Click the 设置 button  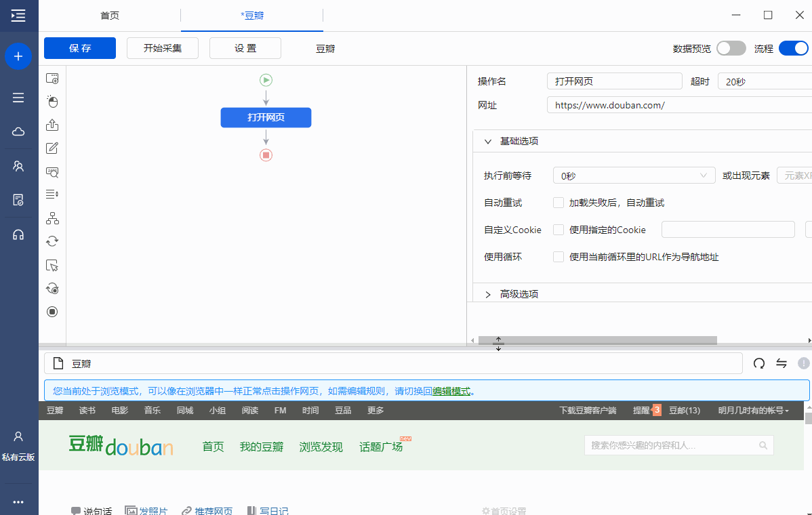tap(245, 48)
